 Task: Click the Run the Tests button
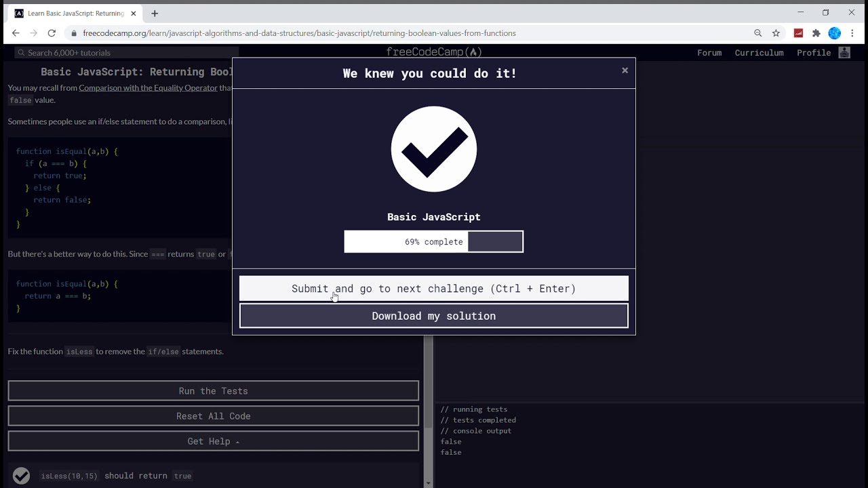pos(214,391)
